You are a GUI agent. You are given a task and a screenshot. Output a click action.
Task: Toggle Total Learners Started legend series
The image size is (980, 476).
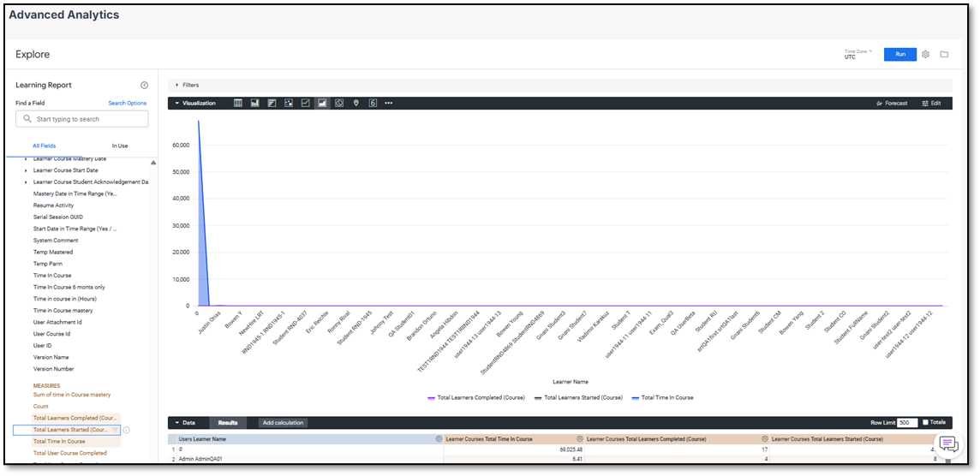pyautogui.click(x=578, y=397)
